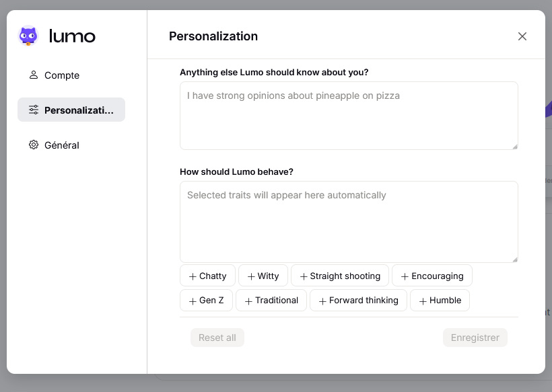Image resolution: width=552 pixels, height=392 pixels.
Task: Click the Lumo cat logo icon
Action: (x=28, y=36)
